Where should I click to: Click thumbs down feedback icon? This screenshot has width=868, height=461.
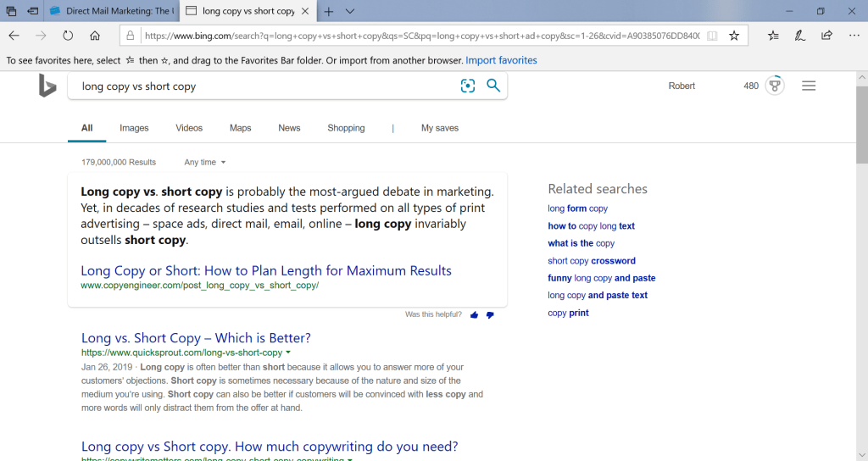coord(490,315)
